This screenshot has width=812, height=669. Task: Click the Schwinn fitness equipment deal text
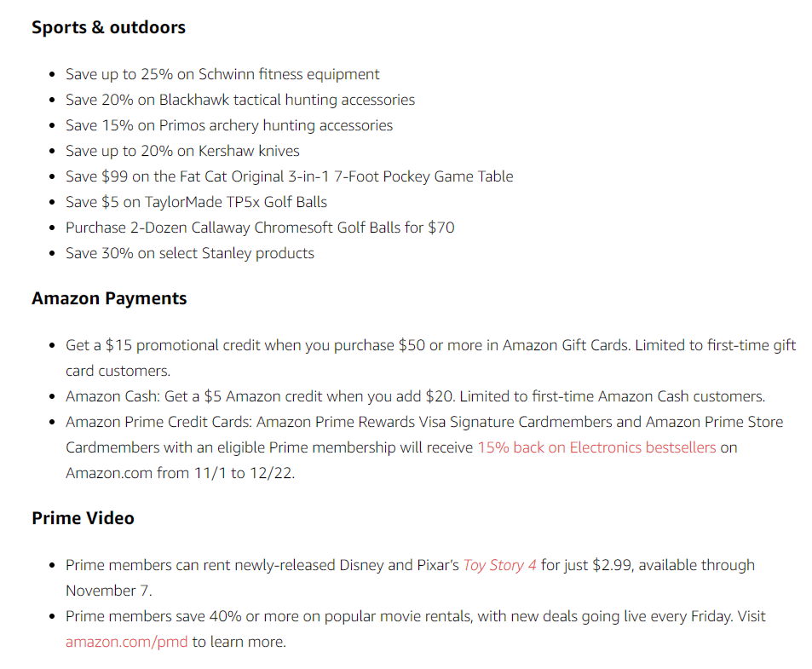(222, 74)
